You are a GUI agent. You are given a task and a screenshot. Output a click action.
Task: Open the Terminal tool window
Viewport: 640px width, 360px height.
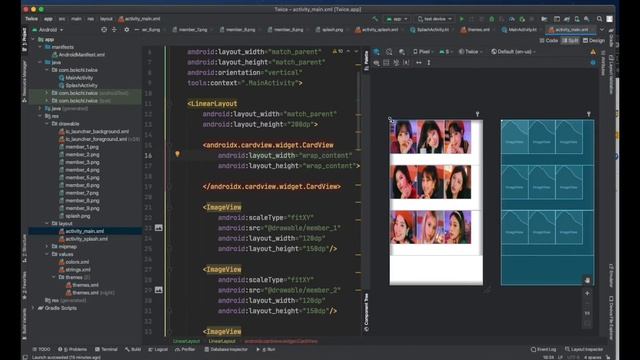point(106,349)
